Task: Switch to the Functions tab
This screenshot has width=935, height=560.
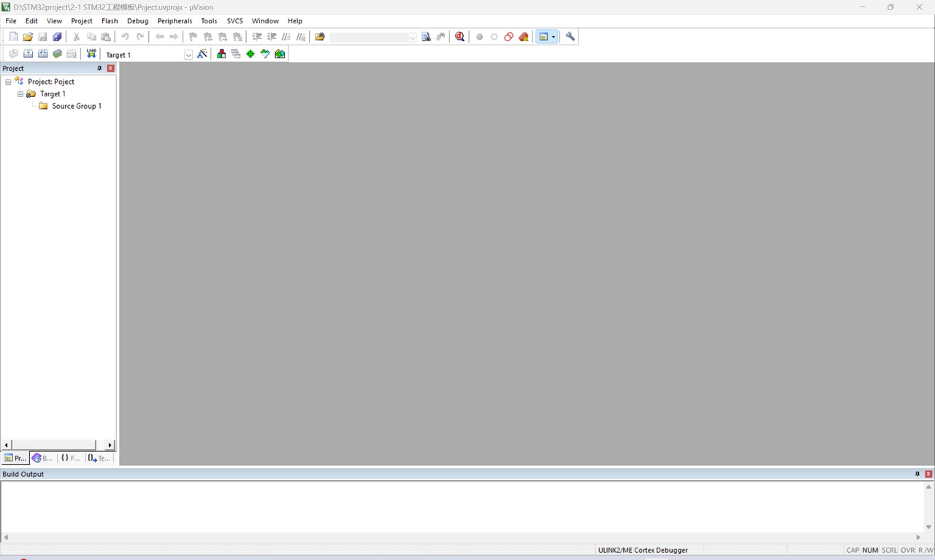Action: [71, 458]
